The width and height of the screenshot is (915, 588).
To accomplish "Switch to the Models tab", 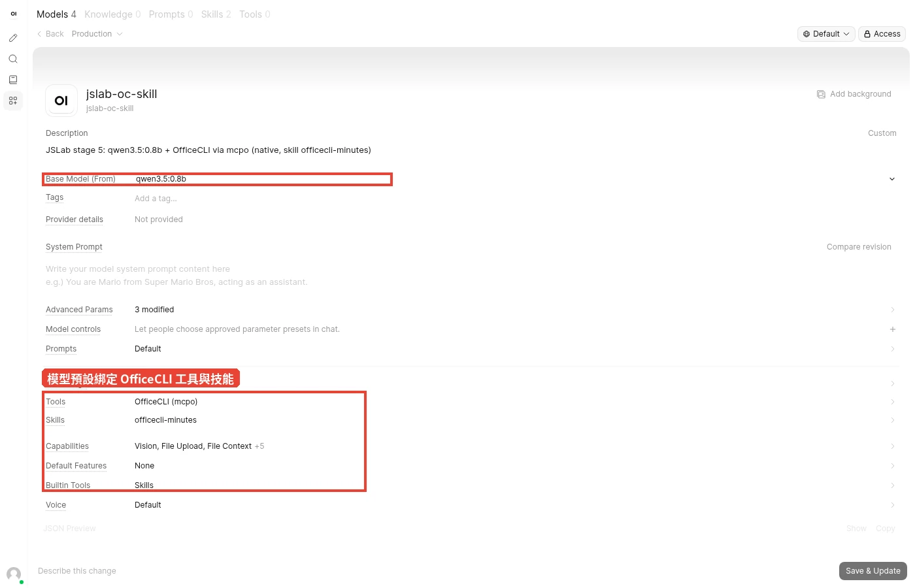I will click(x=56, y=14).
